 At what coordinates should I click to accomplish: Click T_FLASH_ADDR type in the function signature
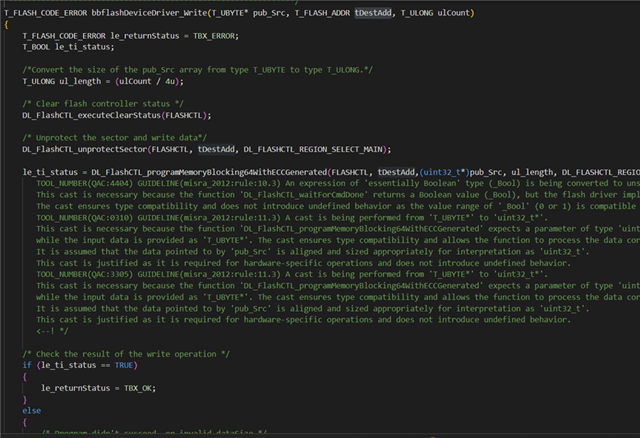point(322,13)
